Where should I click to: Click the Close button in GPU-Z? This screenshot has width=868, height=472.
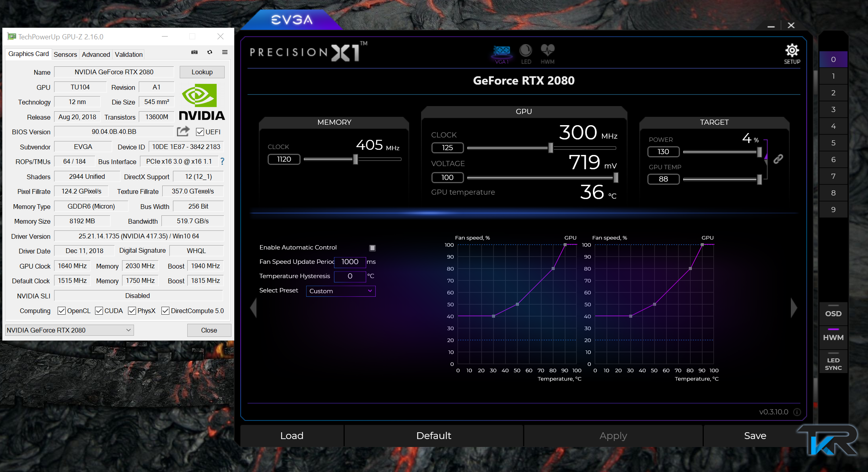(209, 330)
